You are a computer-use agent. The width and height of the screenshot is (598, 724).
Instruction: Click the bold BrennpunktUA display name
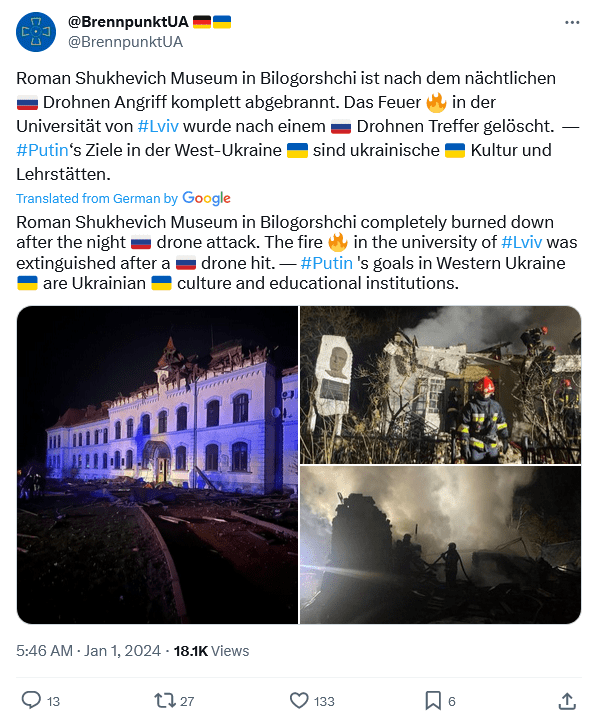pos(128,22)
